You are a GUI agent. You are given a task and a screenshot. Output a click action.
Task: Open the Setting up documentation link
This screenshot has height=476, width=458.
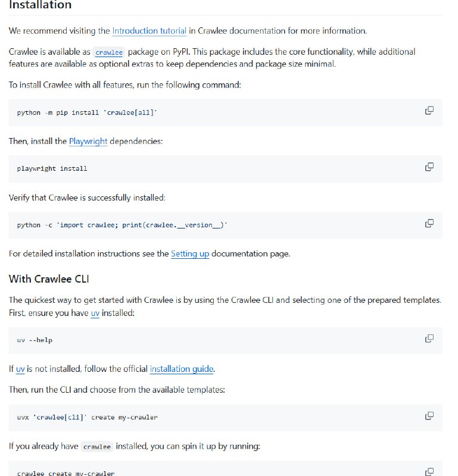coord(190,253)
